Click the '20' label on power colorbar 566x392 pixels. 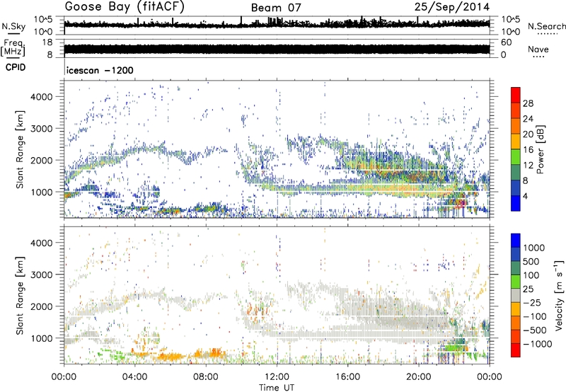(x=528, y=134)
